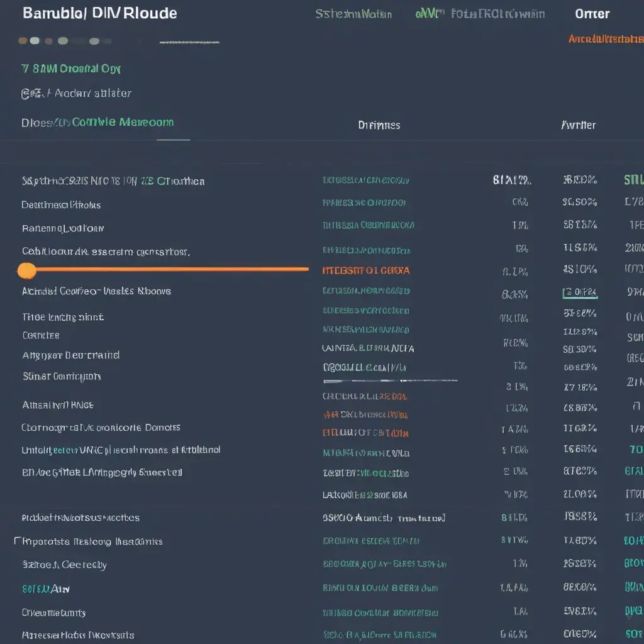Follow the orange "Anccullutterbates" link

click(605, 39)
